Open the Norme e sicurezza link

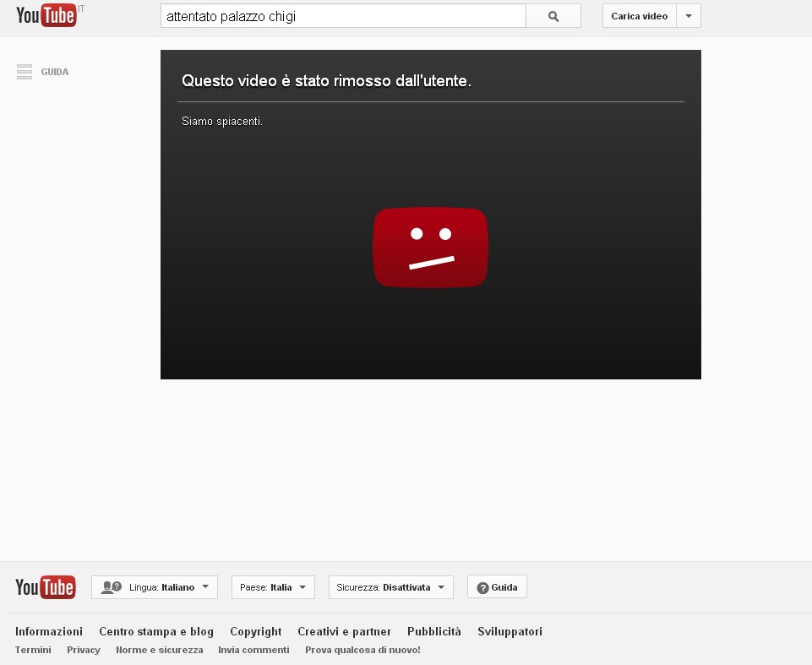(160, 650)
